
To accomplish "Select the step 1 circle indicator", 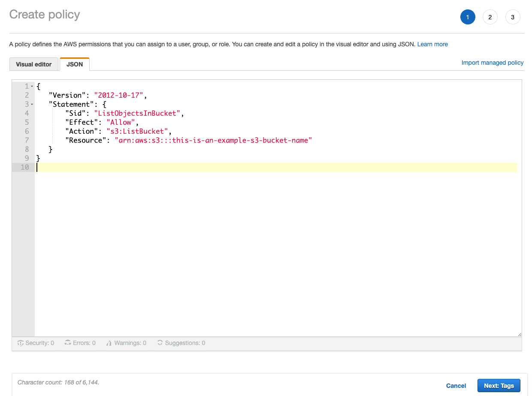I will [468, 17].
